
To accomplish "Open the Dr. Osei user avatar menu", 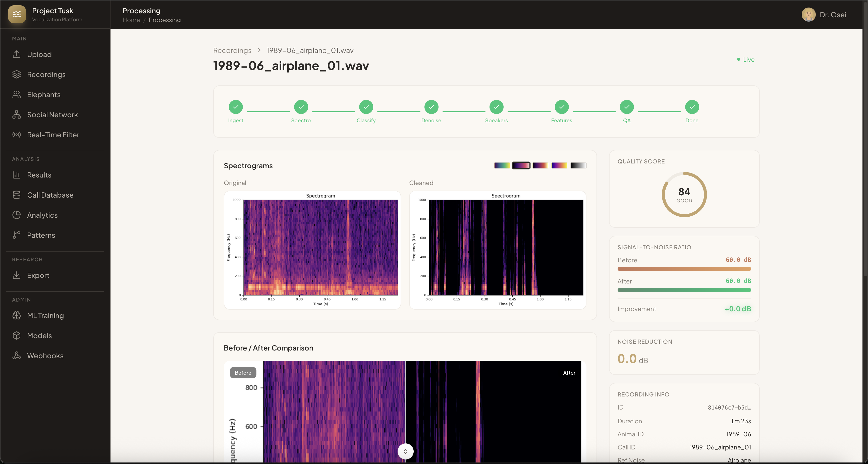I will pyautogui.click(x=808, y=15).
